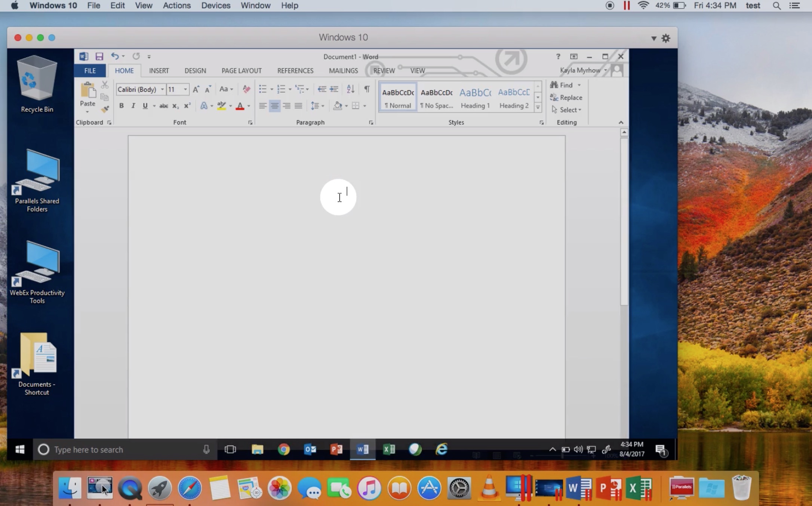
Task: Collapse the ribbon with the chevron
Action: (621, 123)
